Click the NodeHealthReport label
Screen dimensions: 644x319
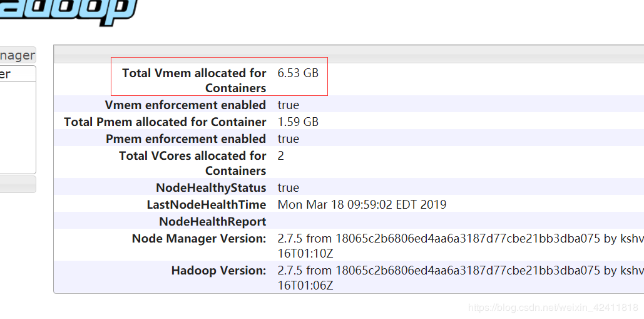tap(213, 221)
